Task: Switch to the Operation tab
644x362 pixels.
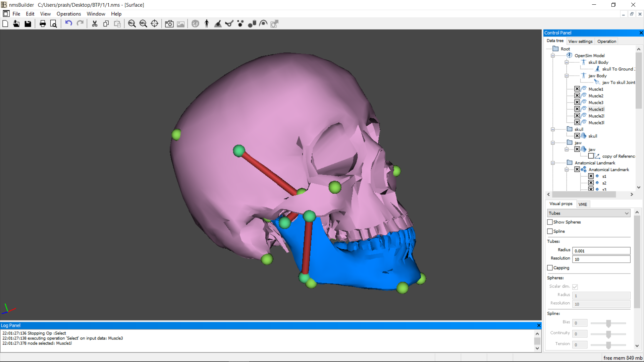Action: tap(606, 41)
